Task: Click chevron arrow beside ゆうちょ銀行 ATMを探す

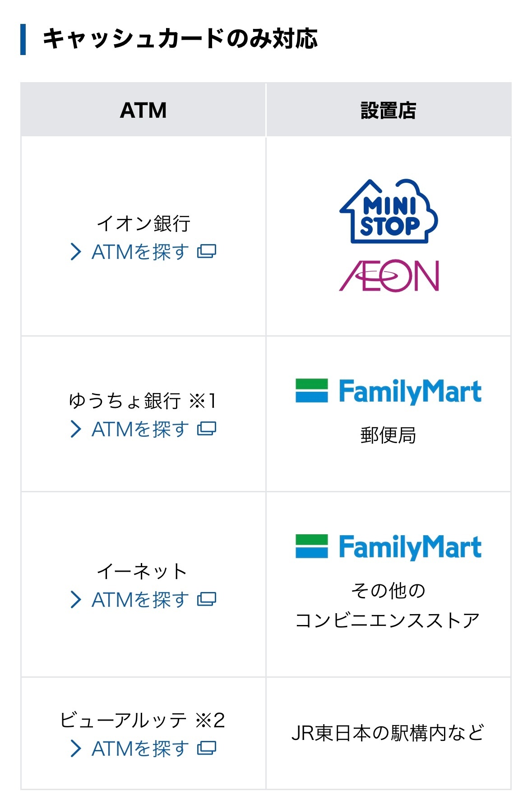Action: pos(76,429)
